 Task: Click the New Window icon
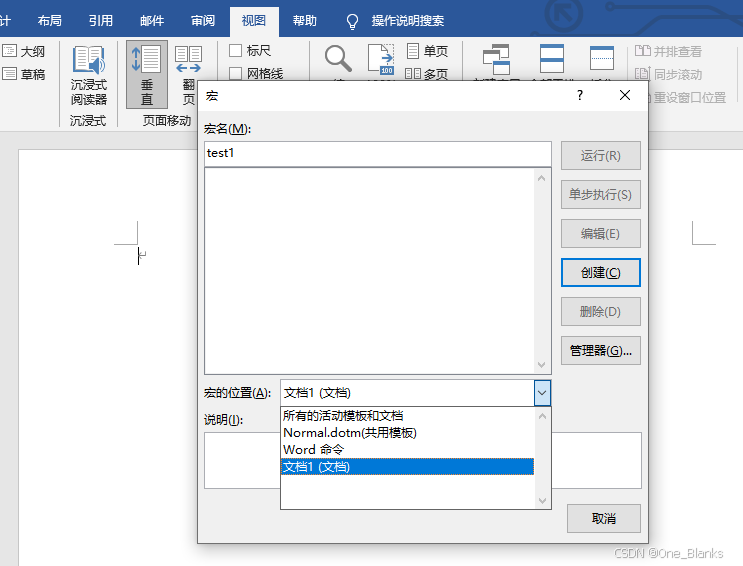(x=496, y=60)
